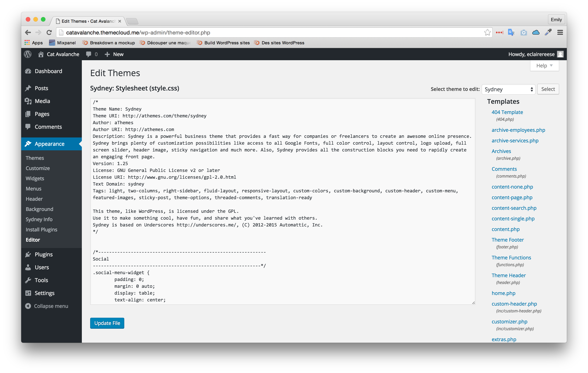Click the Posts menu icon

pyautogui.click(x=28, y=88)
